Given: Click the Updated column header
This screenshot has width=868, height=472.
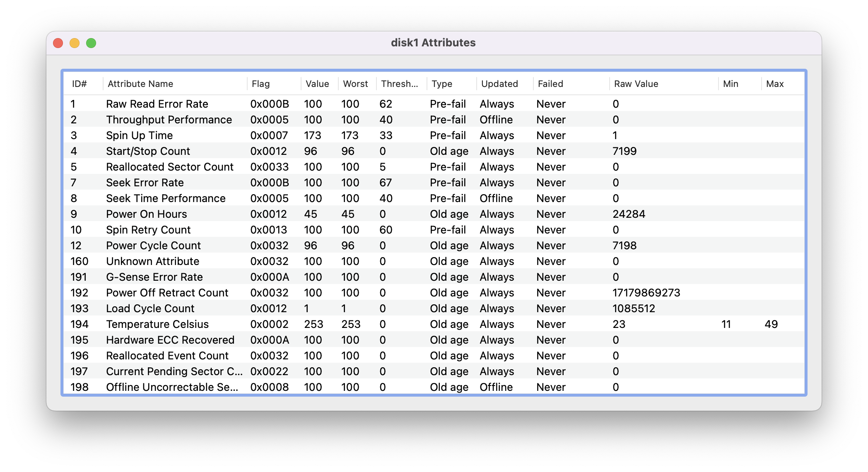Looking at the screenshot, I should [499, 84].
